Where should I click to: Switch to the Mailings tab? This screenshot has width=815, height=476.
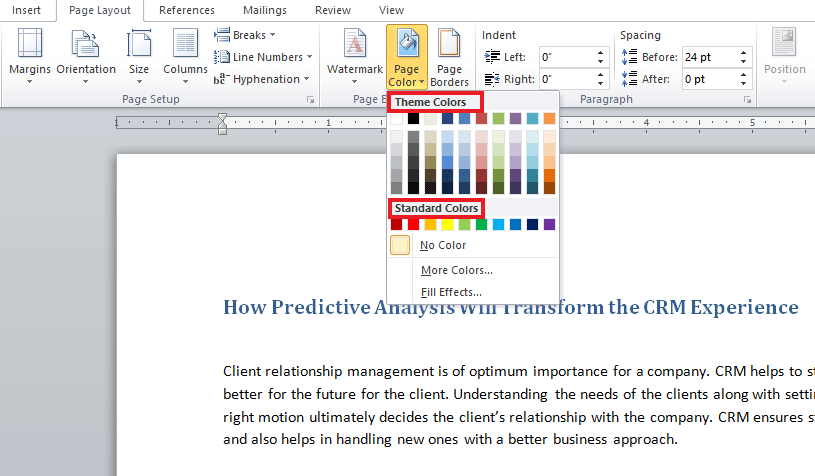pos(265,10)
